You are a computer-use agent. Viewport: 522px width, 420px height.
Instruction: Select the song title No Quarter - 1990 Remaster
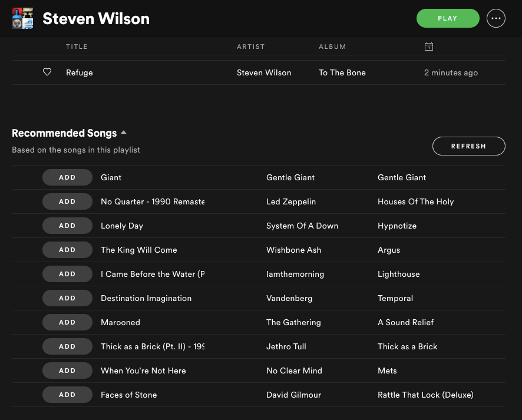tap(153, 201)
